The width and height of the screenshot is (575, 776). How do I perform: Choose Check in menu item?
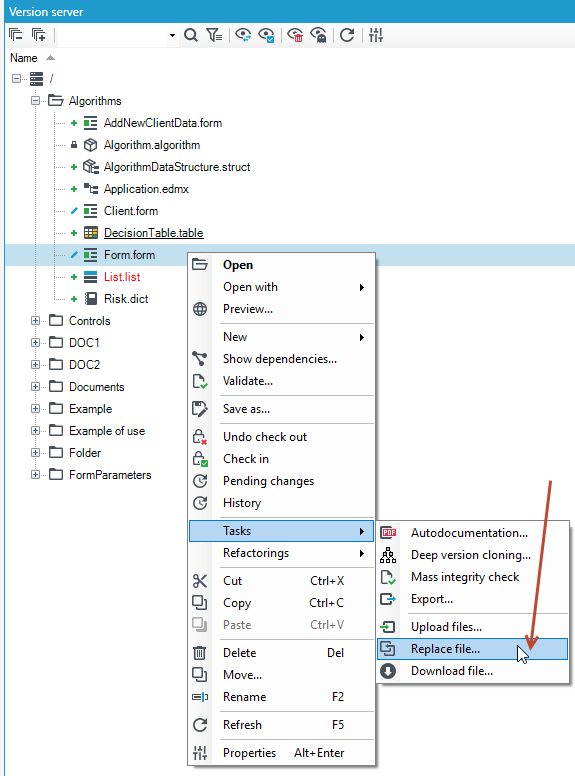(x=282, y=459)
